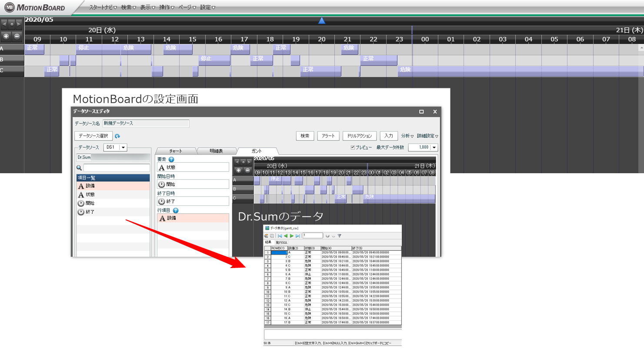
Task: Open the DS1 data source dropdown
Action: 123,148
